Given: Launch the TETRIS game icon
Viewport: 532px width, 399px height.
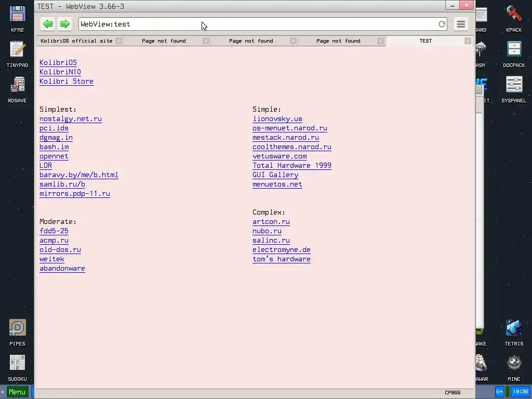Looking at the screenshot, I should click(x=514, y=333).
